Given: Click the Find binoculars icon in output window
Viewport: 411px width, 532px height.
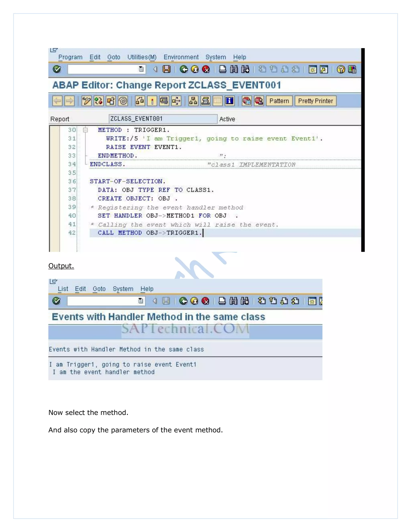Looking at the screenshot, I should coord(233,301).
